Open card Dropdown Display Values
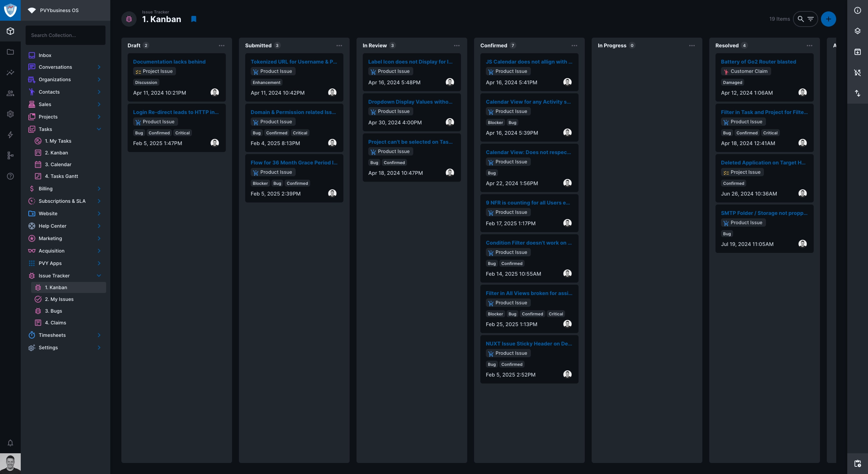Screen dimensions: 868x474 412,112
